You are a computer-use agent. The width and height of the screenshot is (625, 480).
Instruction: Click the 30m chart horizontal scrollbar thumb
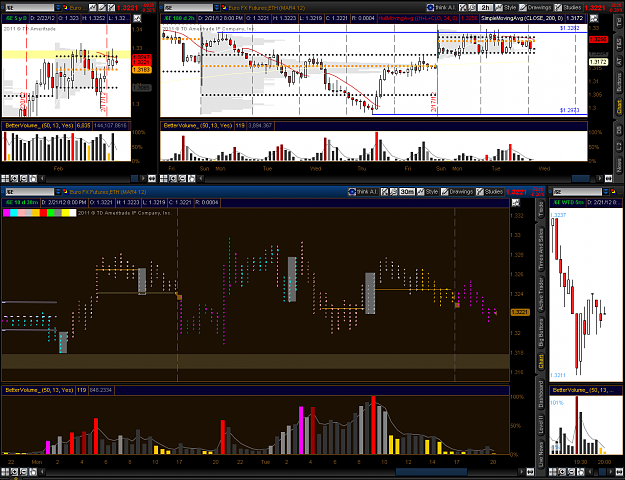pos(431,472)
